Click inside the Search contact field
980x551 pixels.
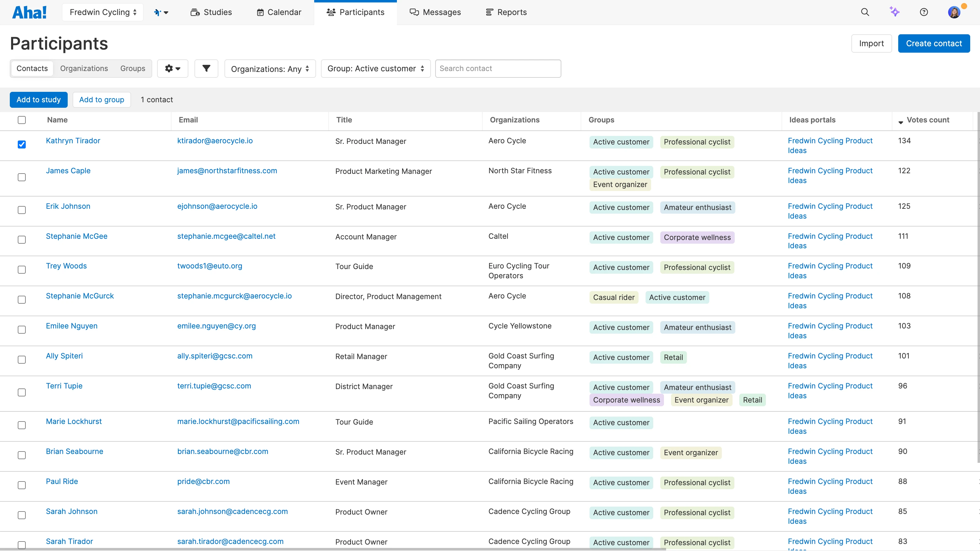(498, 69)
